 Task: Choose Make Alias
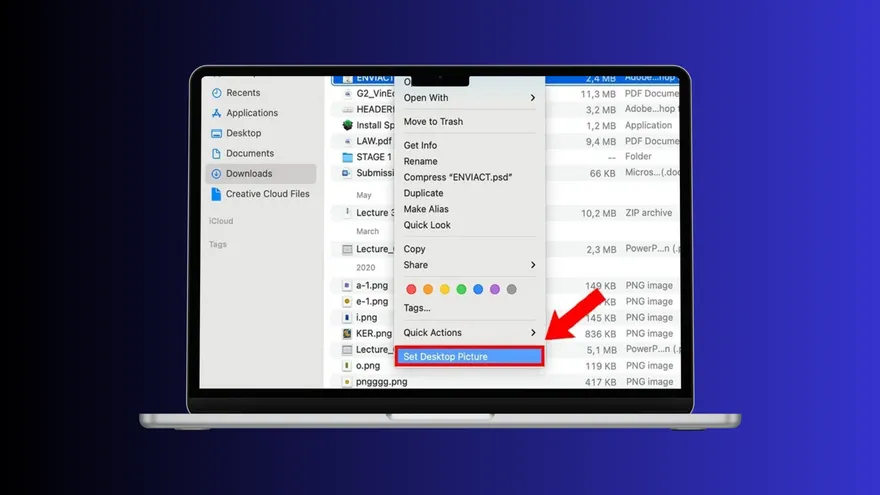tap(426, 209)
